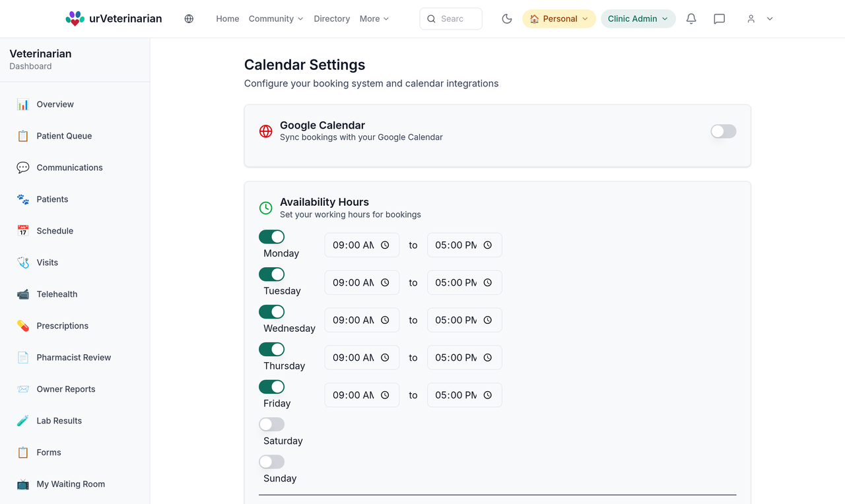Click the Overview chart icon
Image resolution: width=845 pixels, height=504 pixels.
point(23,104)
